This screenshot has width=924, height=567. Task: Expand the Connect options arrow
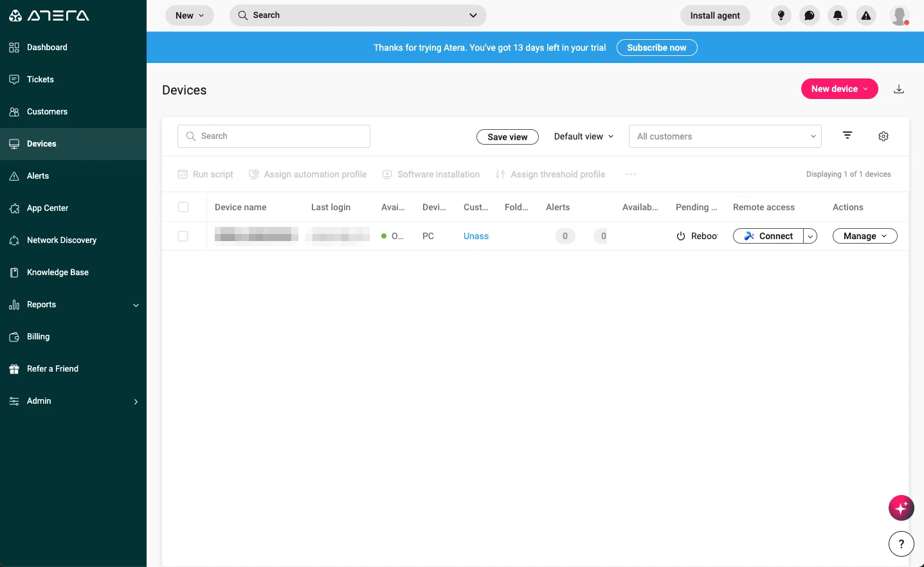[x=811, y=237]
